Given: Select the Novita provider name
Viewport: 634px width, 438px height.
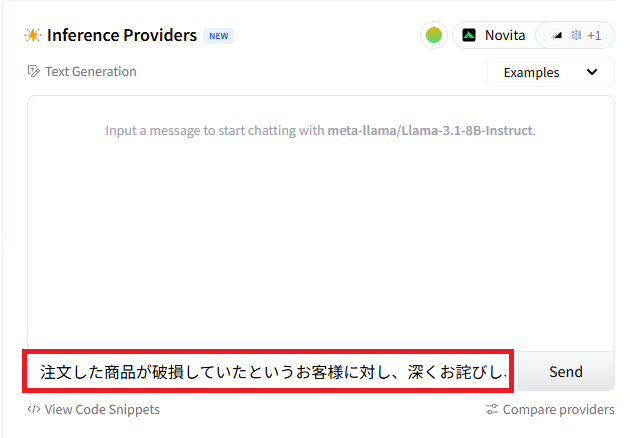Looking at the screenshot, I should (x=505, y=35).
